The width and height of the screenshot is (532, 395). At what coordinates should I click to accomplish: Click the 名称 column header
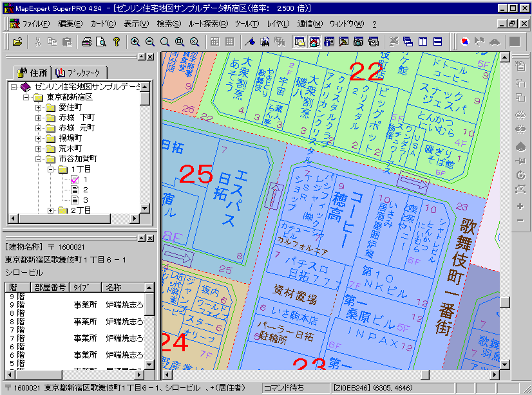tap(114, 288)
